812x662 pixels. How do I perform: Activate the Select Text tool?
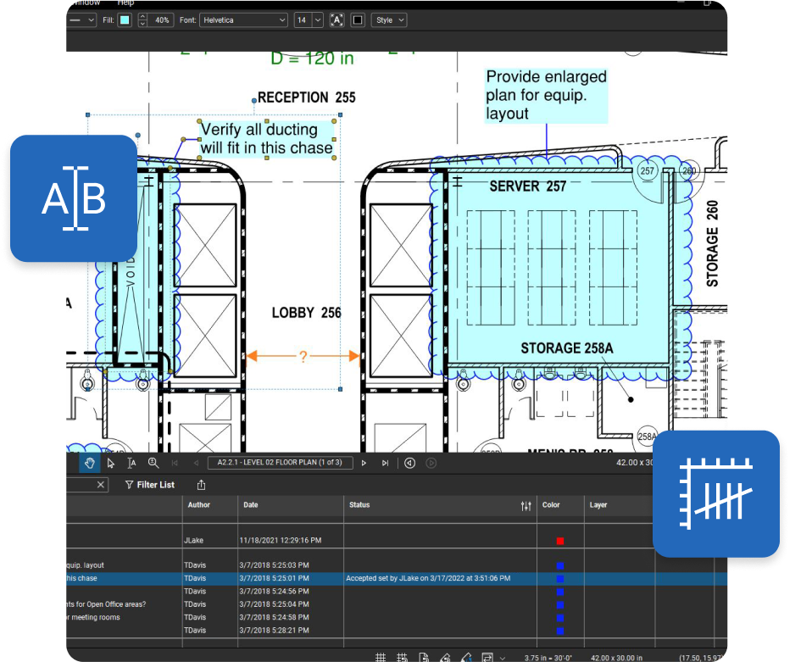coord(131,463)
